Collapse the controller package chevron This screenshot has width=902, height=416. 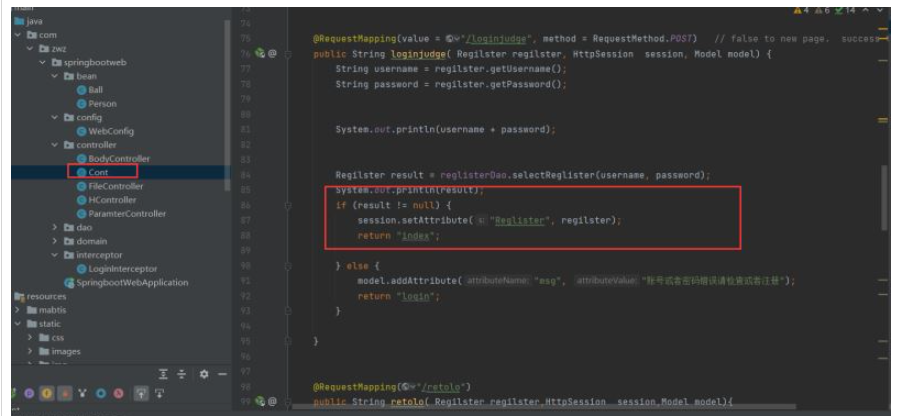(55, 145)
